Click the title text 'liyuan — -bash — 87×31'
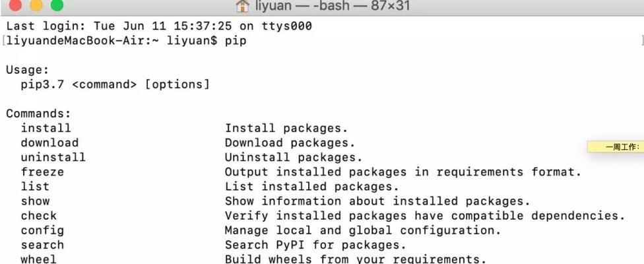 tap(333, 6)
